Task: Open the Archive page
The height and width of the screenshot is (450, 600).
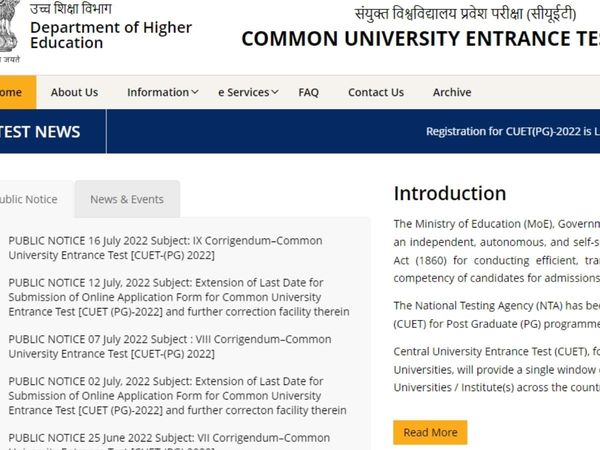Action: pos(452,92)
